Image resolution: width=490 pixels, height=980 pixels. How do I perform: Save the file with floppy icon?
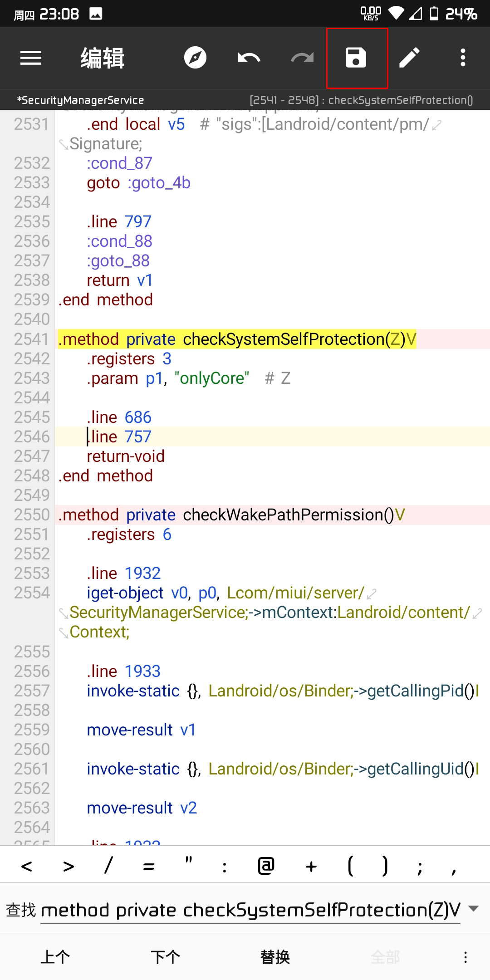[x=356, y=58]
